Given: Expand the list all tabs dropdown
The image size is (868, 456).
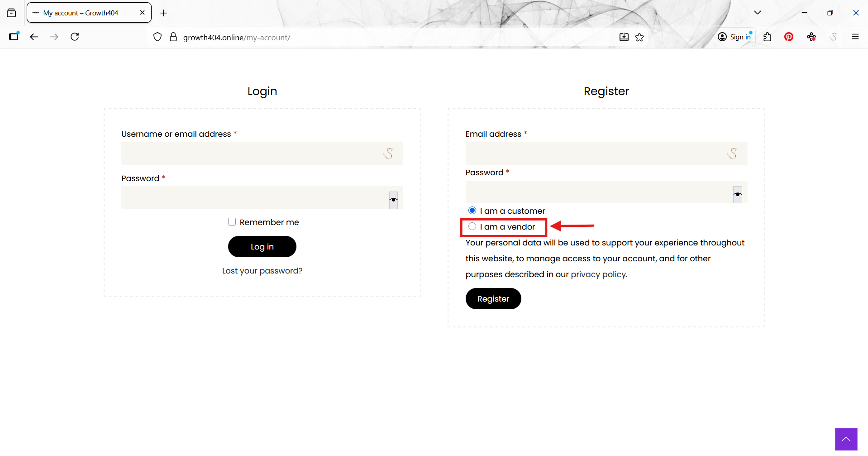Looking at the screenshot, I should 757,13.
